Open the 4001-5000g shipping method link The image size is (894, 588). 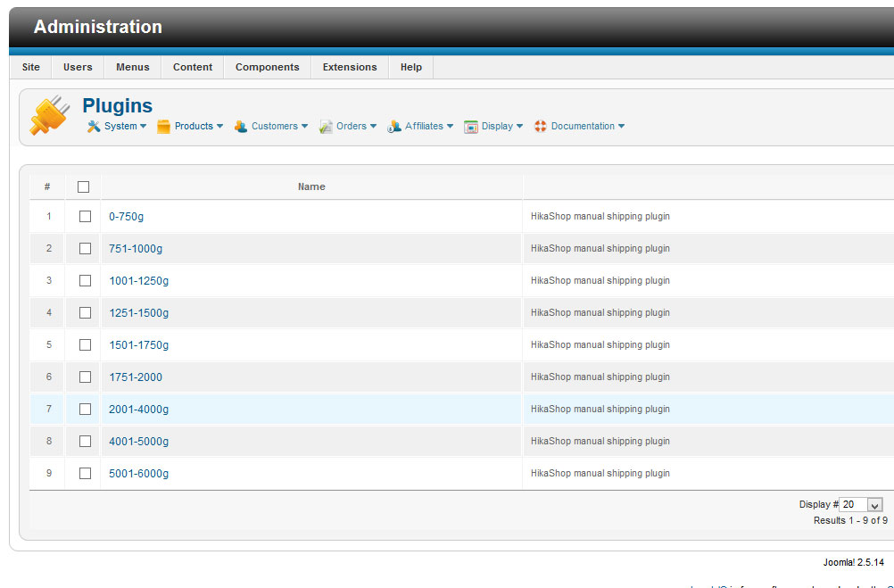(138, 442)
